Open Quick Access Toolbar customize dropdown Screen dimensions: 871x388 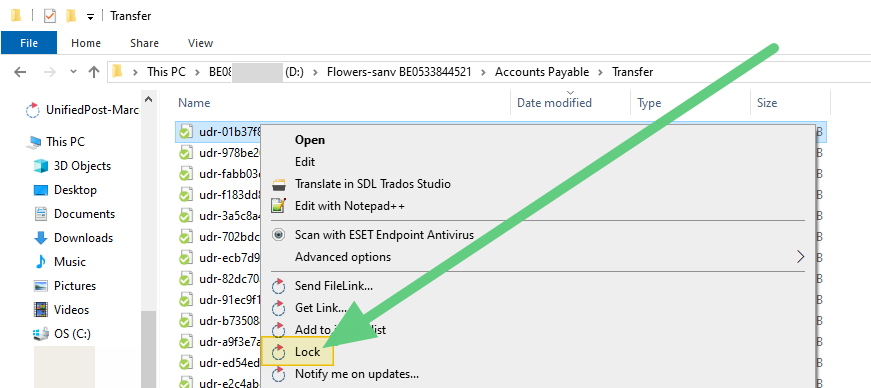coord(90,17)
